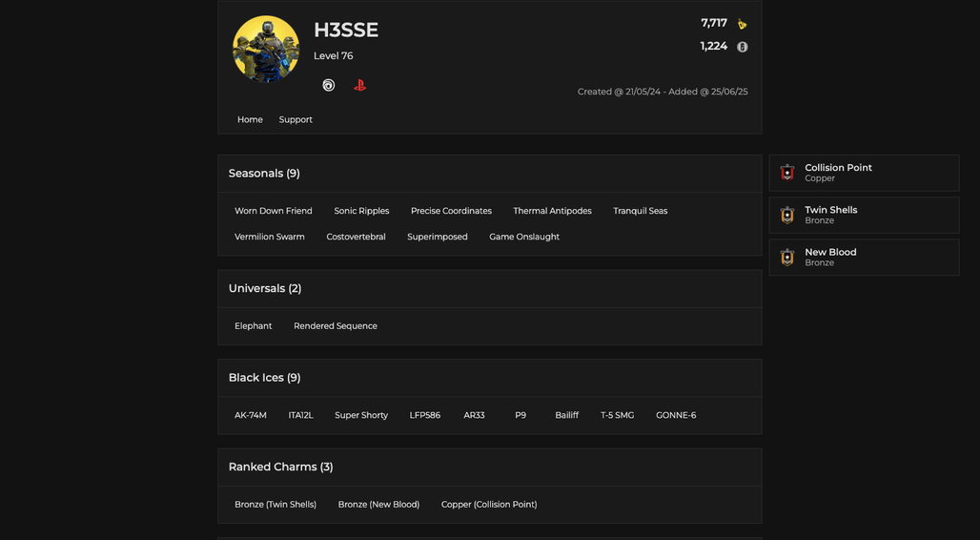The height and width of the screenshot is (540, 980).
Task: Click the R6 credits icon beside 1,224
Action: [x=742, y=47]
